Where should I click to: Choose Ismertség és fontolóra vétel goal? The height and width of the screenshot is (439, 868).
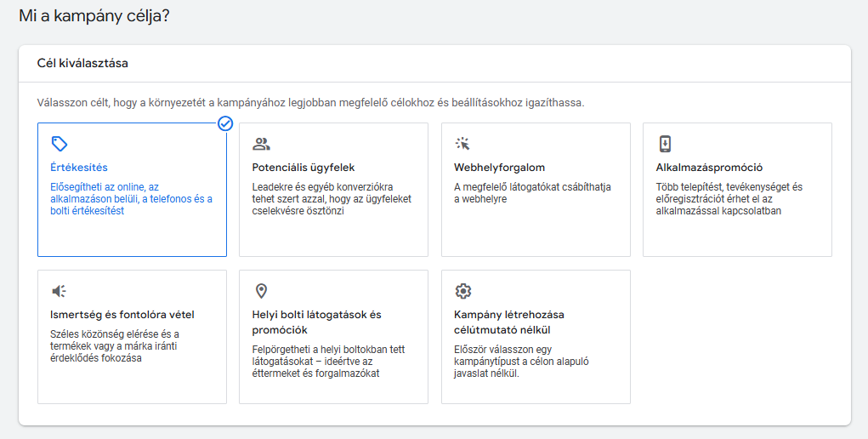(122, 315)
